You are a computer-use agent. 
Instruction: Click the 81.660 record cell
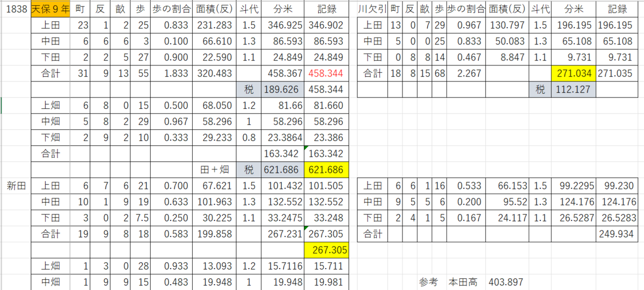point(326,105)
